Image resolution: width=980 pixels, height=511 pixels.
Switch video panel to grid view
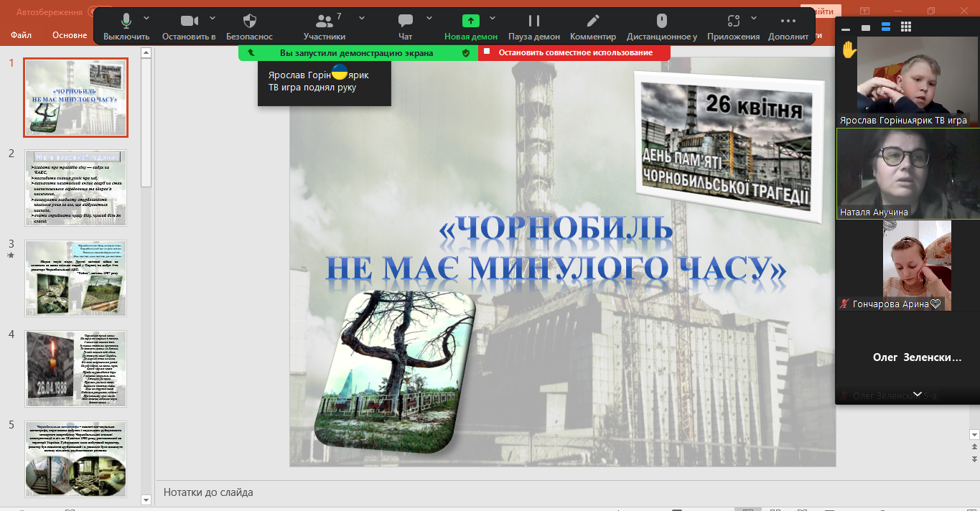pos(906,27)
